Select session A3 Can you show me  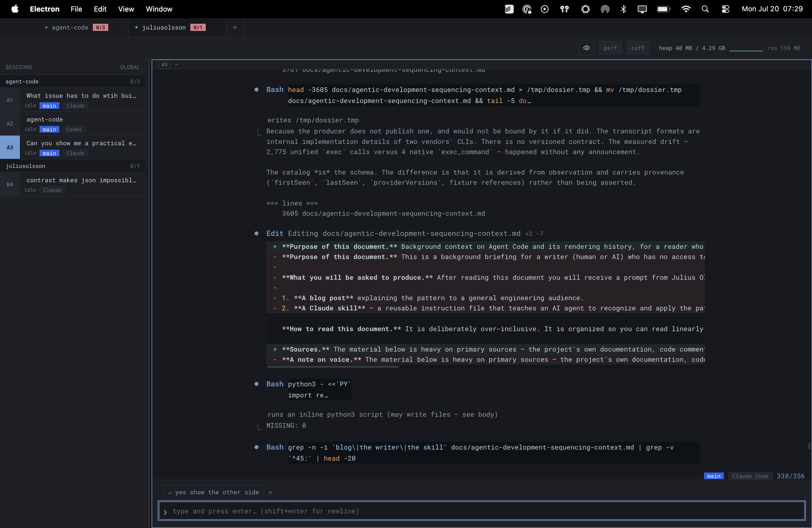point(73,147)
